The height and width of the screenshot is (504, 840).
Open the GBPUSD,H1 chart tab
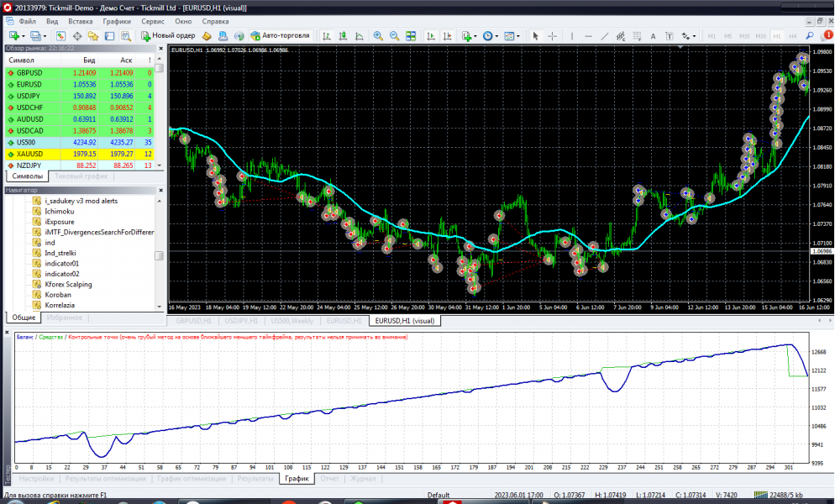click(194, 321)
